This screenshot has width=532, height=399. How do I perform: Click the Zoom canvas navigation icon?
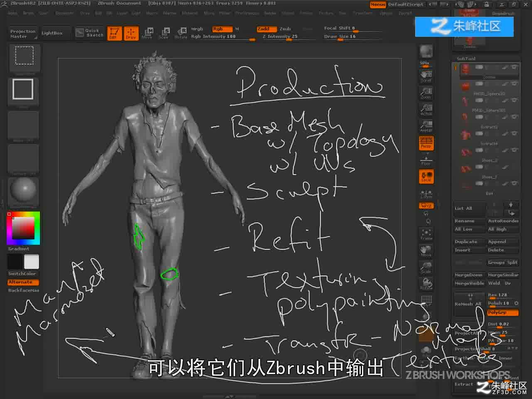tap(426, 93)
